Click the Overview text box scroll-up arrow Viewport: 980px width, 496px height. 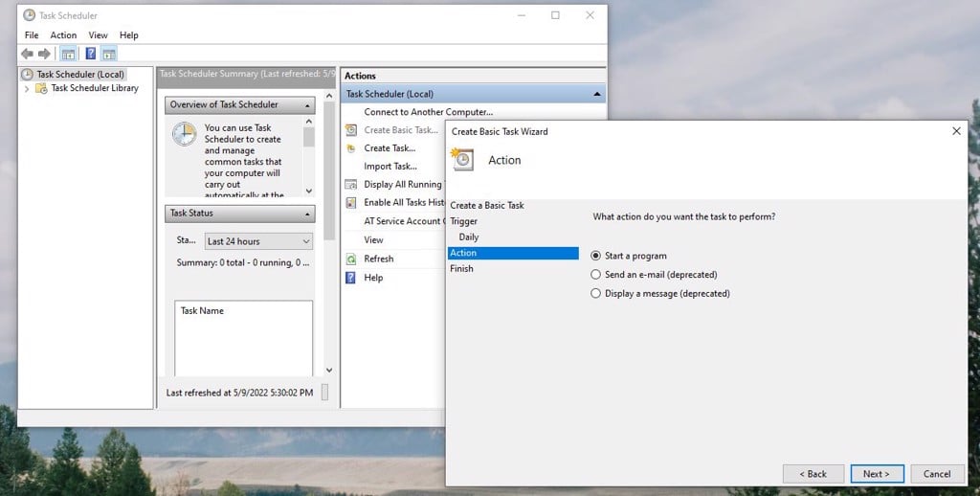(x=309, y=122)
